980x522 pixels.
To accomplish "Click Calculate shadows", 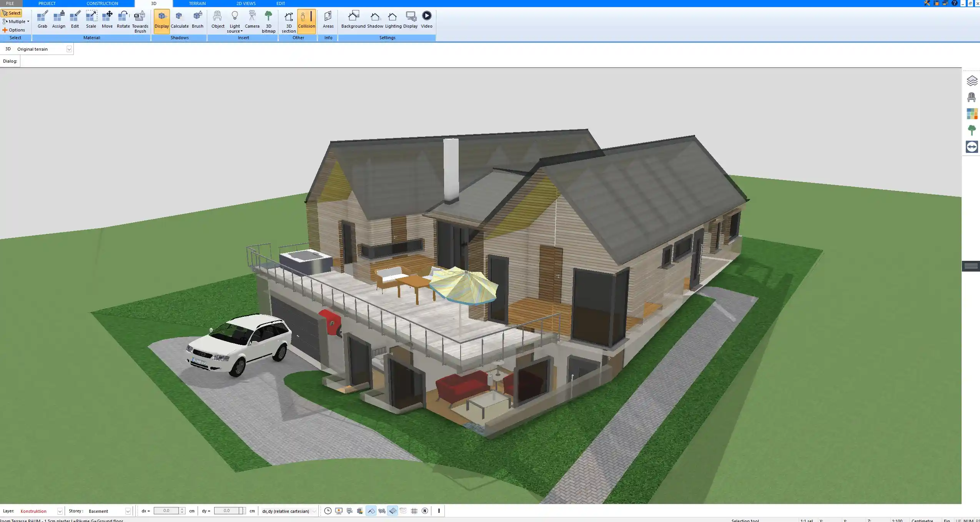I will [x=180, y=20].
